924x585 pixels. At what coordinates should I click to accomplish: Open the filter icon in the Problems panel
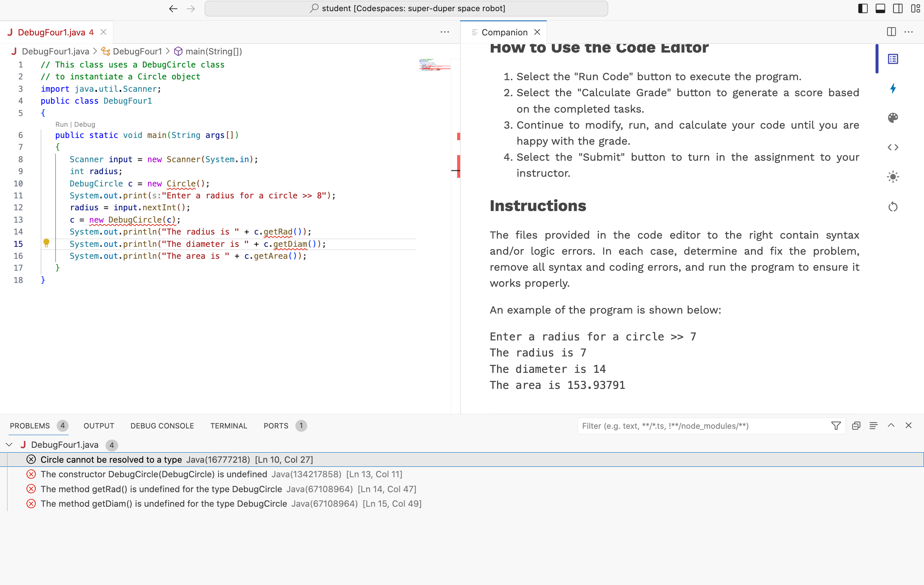click(836, 425)
